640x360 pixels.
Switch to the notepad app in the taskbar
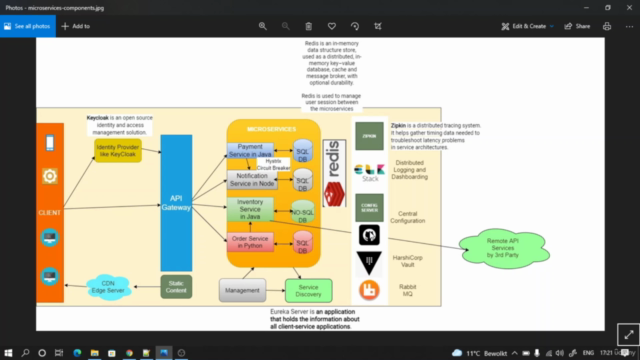[x=147, y=353]
